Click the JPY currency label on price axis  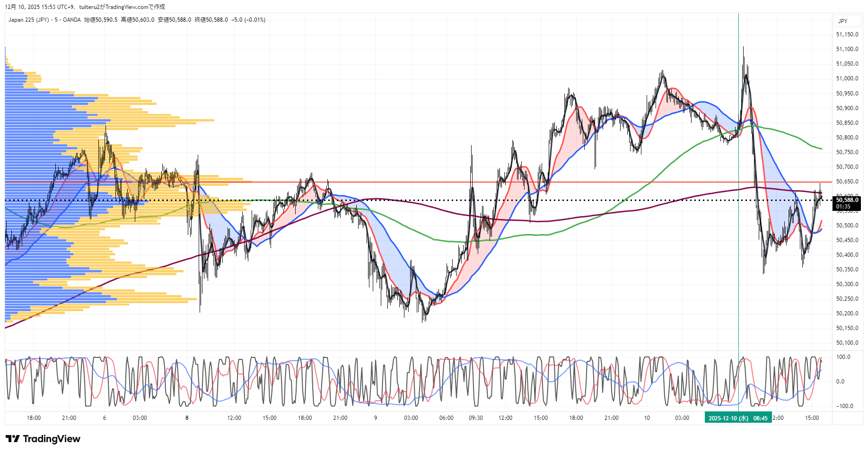(x=843, y=21)
